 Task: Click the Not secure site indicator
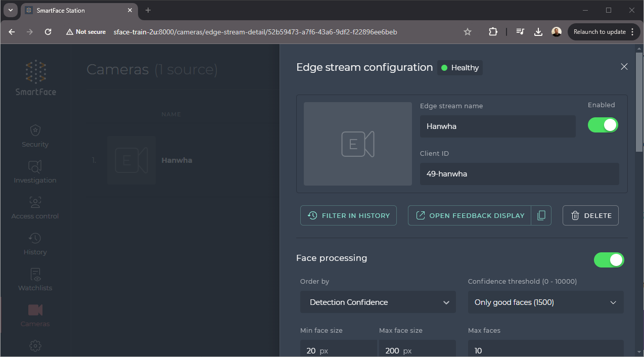(x=86, y=32)
